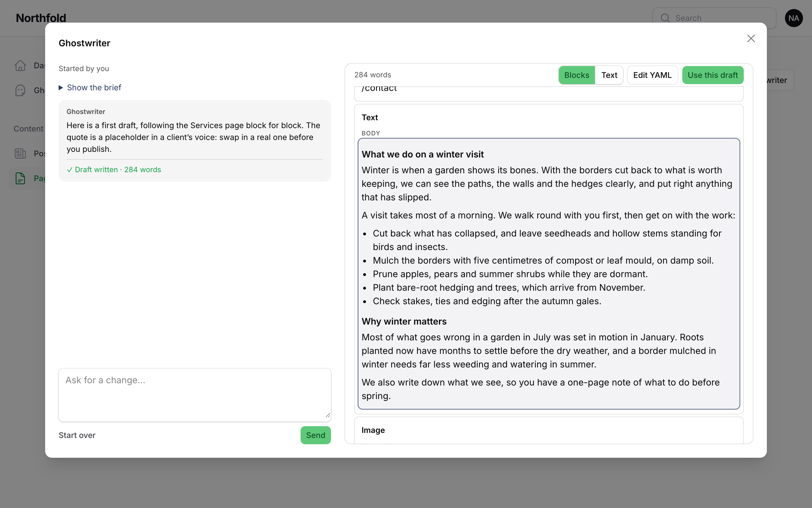Switch to the Text view tab
This screenshot has height=508, width=812.
point(609,75)
